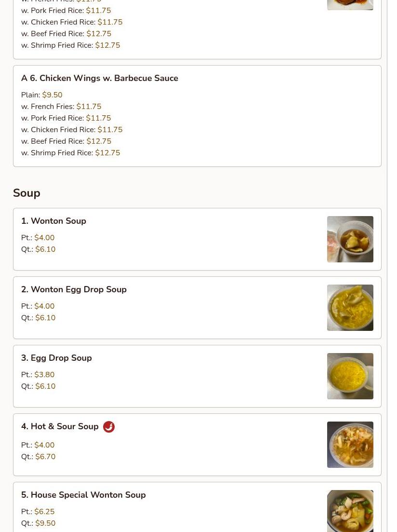Choose Egg Drop Soup Pt. $3.80 option

(x=38, y=375)
